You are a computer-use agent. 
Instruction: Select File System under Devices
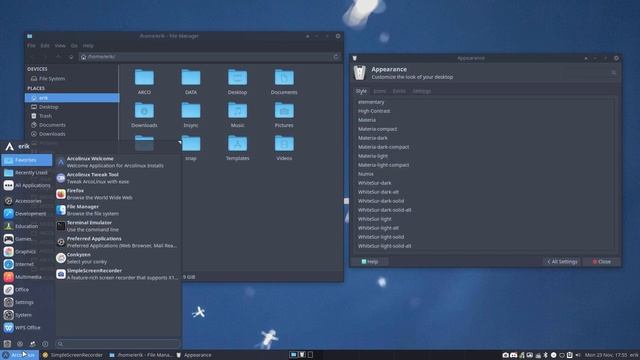(72, 78)
